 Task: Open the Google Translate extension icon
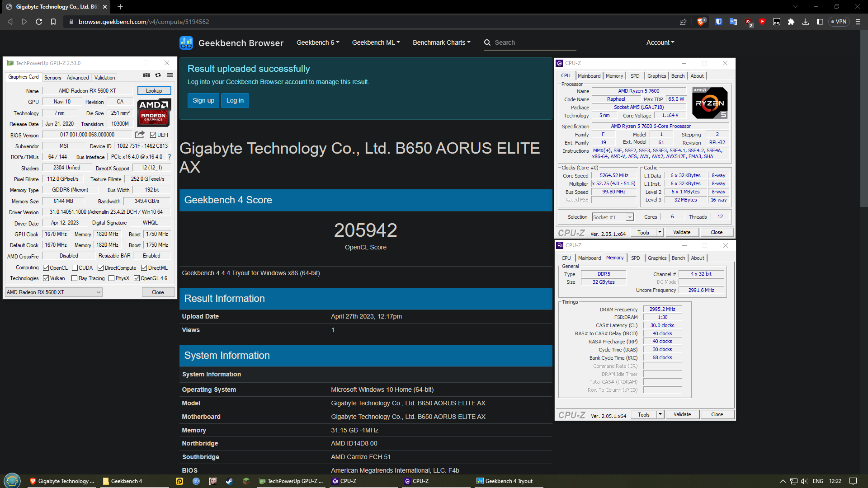pyautogui.click(x=733, y=22)
